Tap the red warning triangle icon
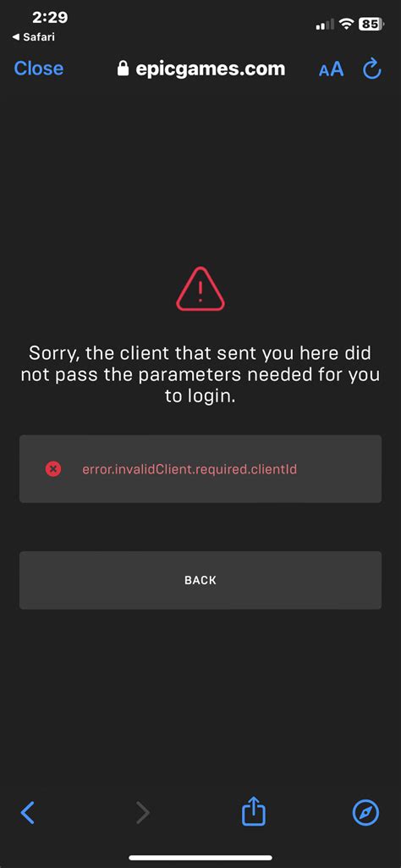The width and height of the screenshot is (401, 868). [x=200, y=289]
